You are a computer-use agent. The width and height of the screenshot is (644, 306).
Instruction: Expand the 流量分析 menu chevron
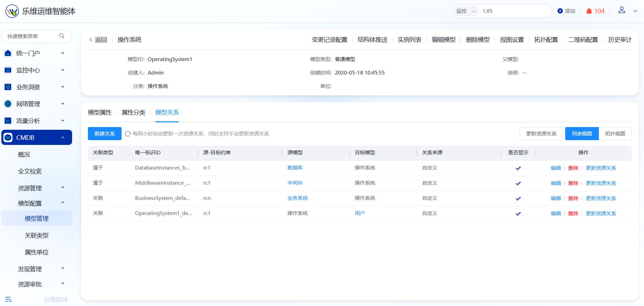click(x=63, y=121)
